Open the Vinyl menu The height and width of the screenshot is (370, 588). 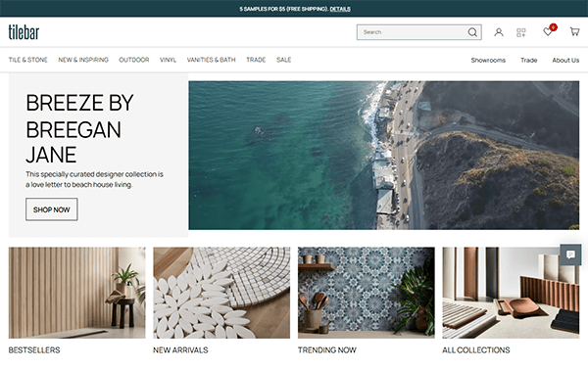coord(168,60)
